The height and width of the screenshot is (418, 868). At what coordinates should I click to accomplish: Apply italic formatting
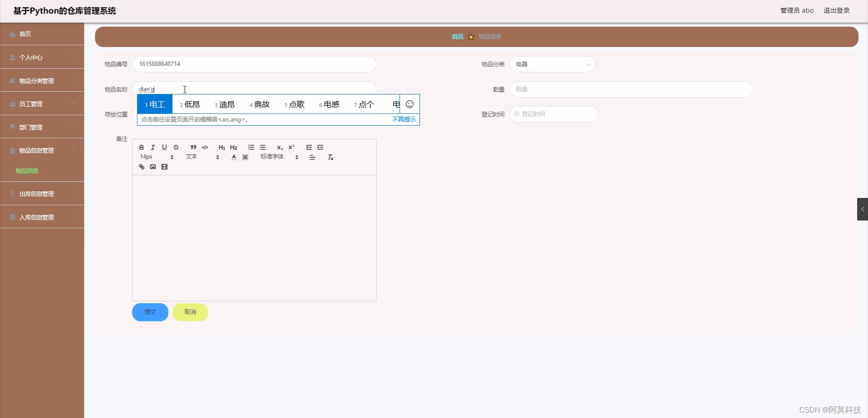tap(153, 147)
